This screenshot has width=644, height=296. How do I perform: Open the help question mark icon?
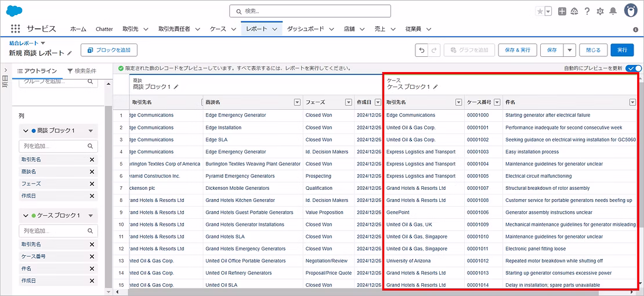[x=587, y=11]
